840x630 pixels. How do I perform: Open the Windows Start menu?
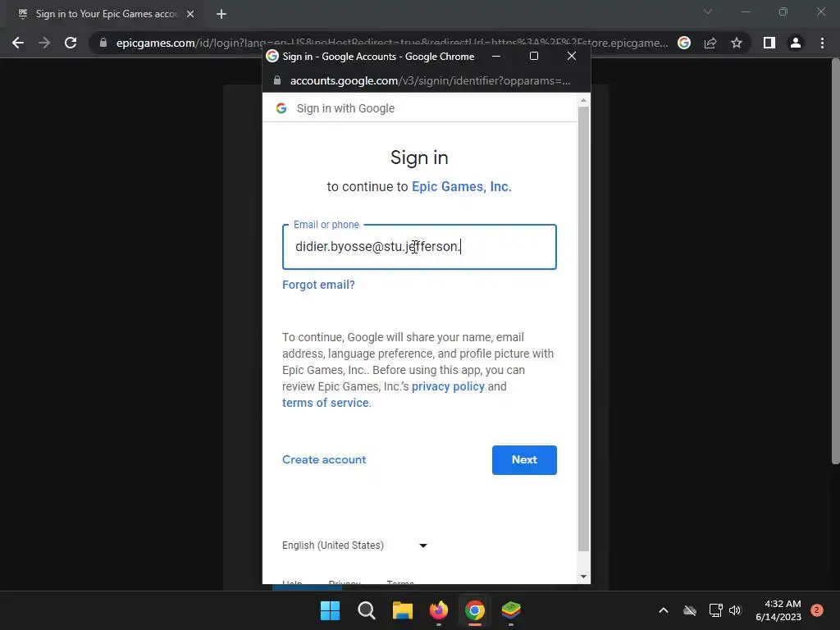(330, 610)
